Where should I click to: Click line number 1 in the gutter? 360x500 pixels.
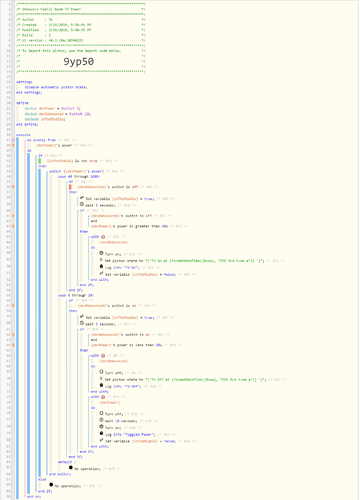coord(9,4)
